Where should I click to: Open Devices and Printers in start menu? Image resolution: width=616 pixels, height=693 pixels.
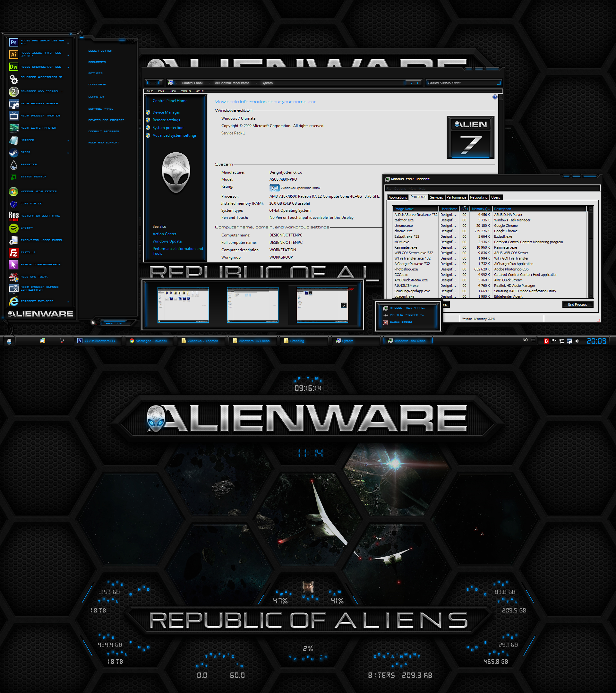point(106,120)
